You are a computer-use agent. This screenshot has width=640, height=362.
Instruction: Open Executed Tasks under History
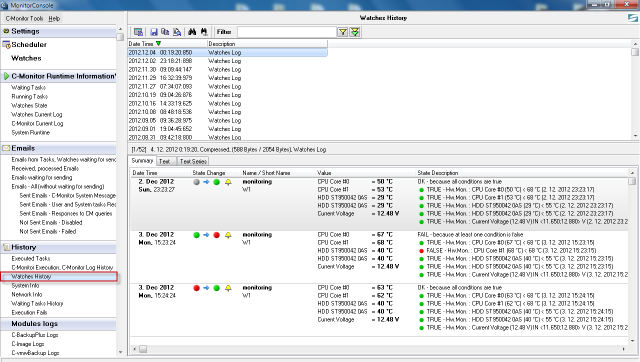31,258
